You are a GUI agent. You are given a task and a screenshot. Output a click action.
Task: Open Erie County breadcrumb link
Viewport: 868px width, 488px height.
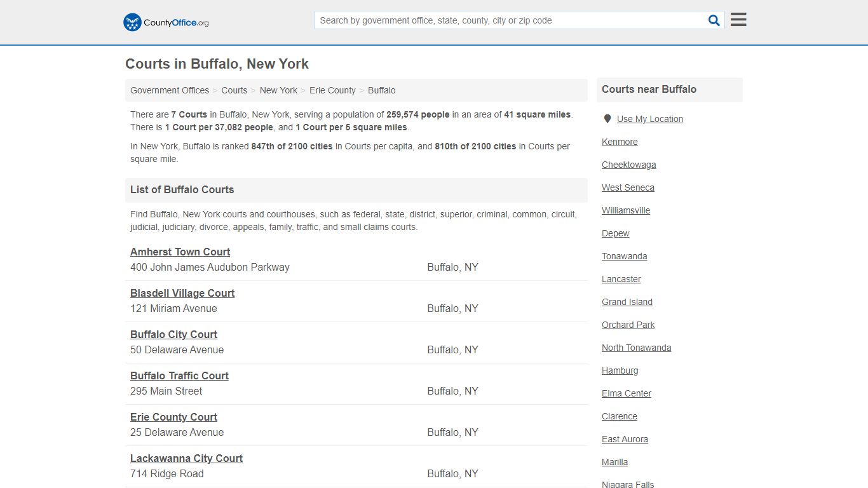pyautogui.click(x=332, y=90)
